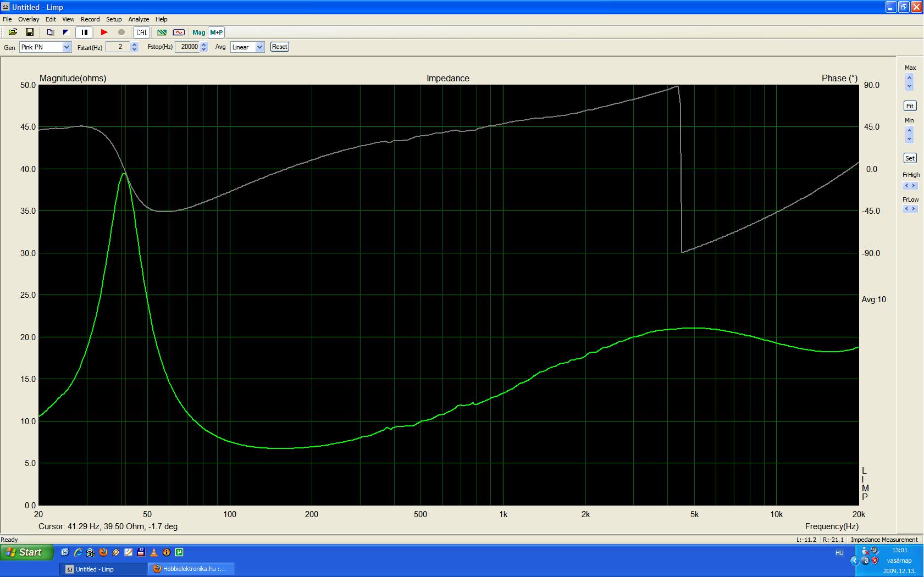This screenshot has height=577, width=924.
Task: Increase the Fstop(Hz) value with up arrow
Action: point(204,45)
